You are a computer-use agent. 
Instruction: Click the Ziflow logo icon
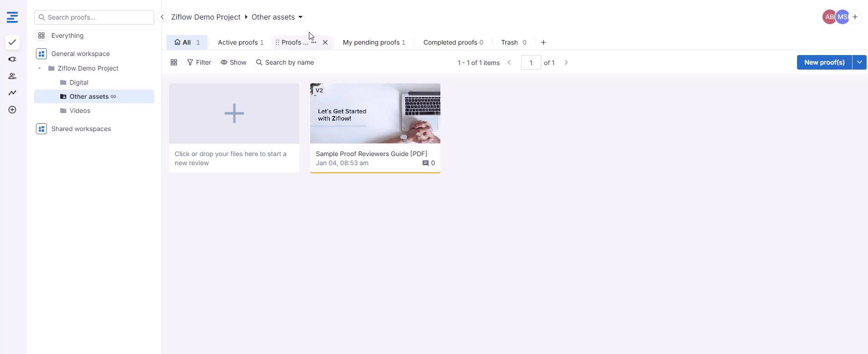click(12, 17)
